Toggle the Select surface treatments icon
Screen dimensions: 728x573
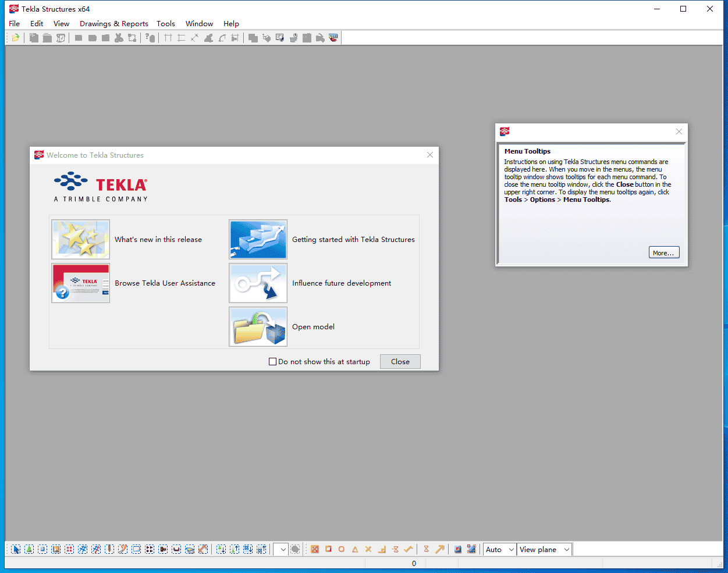click(56, 549)
